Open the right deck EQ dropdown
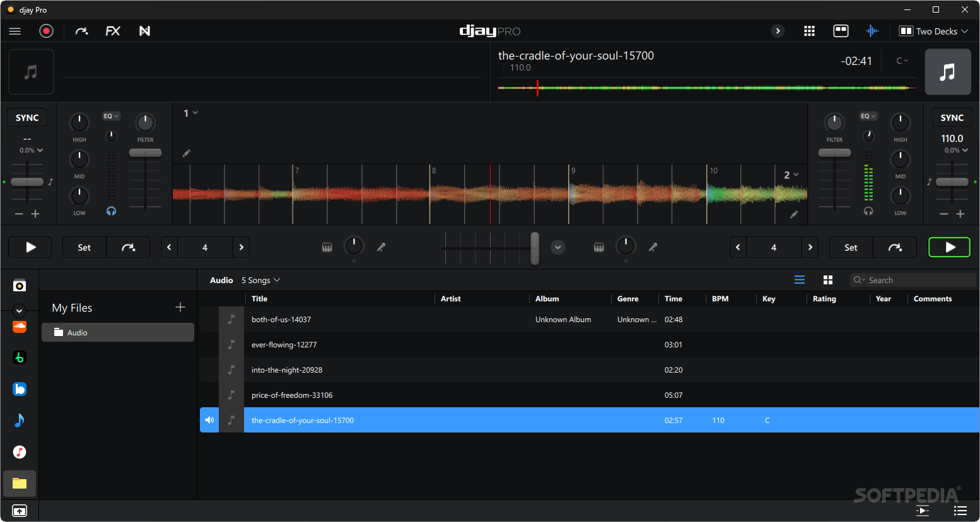Screen dimensions: 980x522 click(x=868, y=116)
